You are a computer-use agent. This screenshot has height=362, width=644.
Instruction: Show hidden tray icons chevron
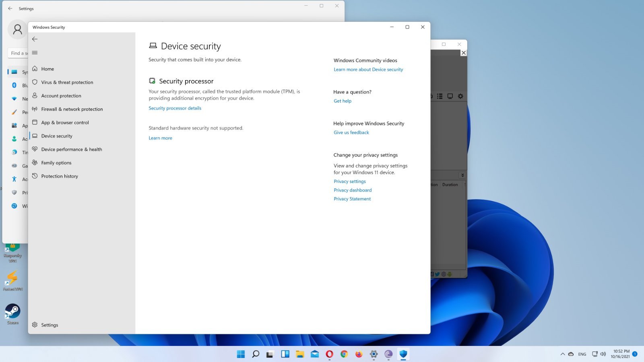pyautogui.click(x=562, y=354)
